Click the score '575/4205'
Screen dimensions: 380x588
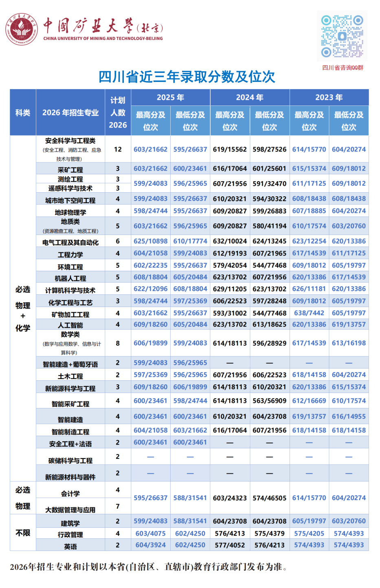tap(309, 533)
